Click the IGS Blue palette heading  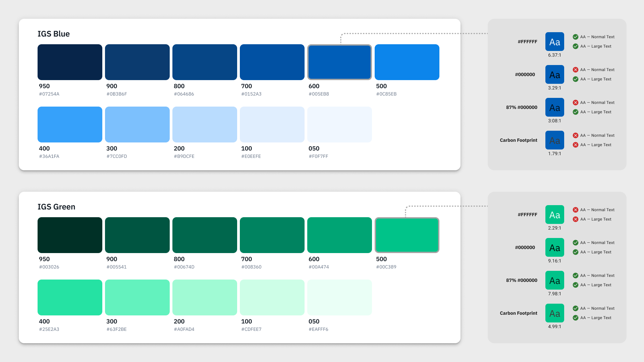tap(54, 34)
